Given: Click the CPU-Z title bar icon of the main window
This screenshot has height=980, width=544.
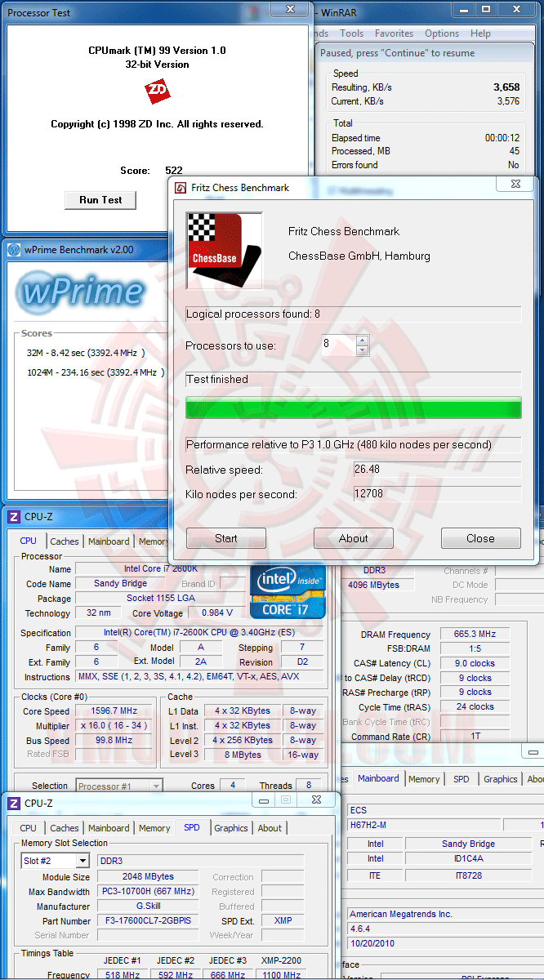Looking at the screenshot, I should pyautogui.click(x=14, y=516).
